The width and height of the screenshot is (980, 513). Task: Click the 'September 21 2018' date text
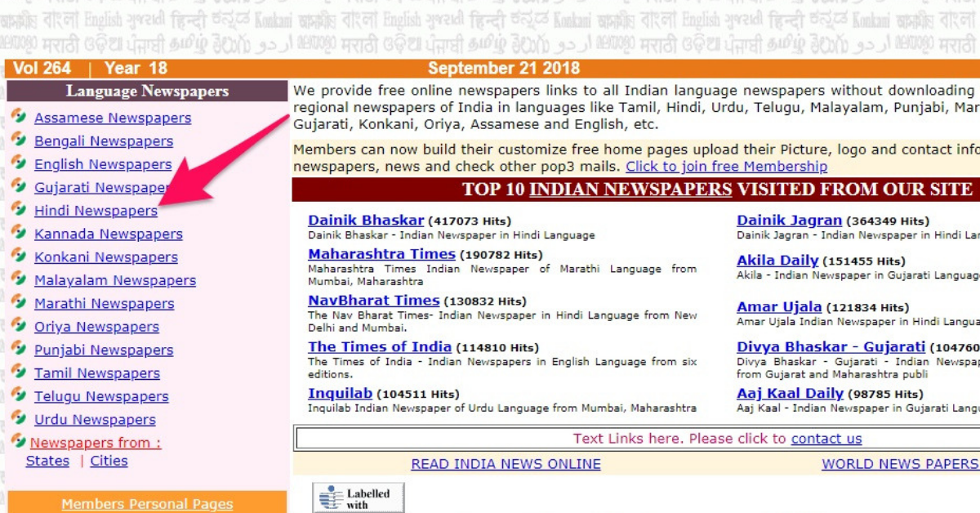point(504,69)
